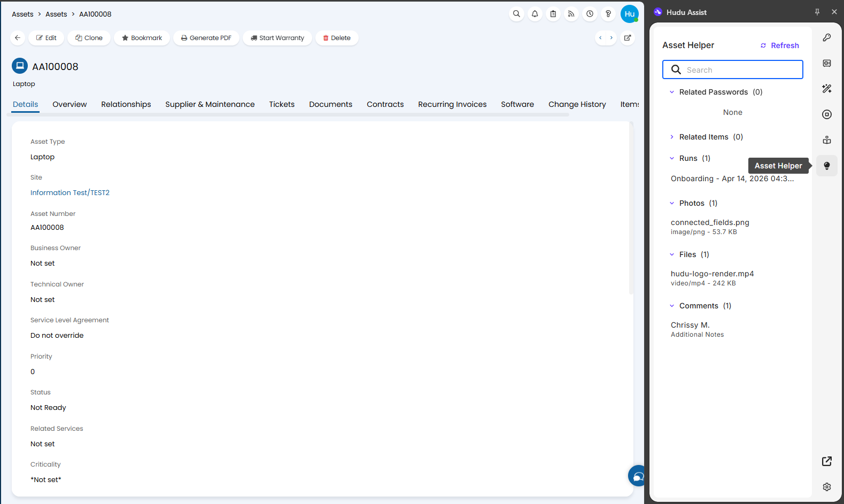Go to previous asset record
The height and width of the screenshot is (504, 844).
pyautogui.click(x=600, y=38)
